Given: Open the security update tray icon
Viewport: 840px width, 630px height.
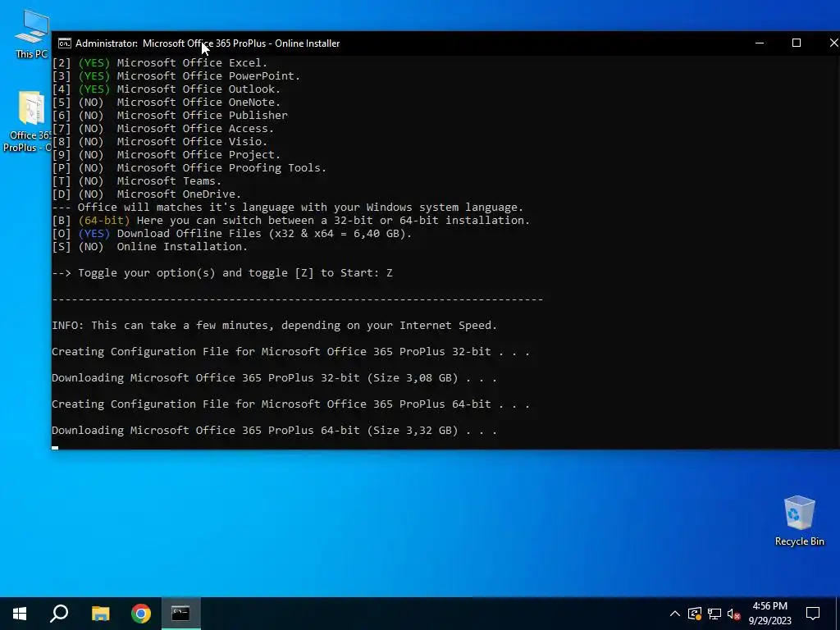Looking at the screenshot, I should coord(695,614).
